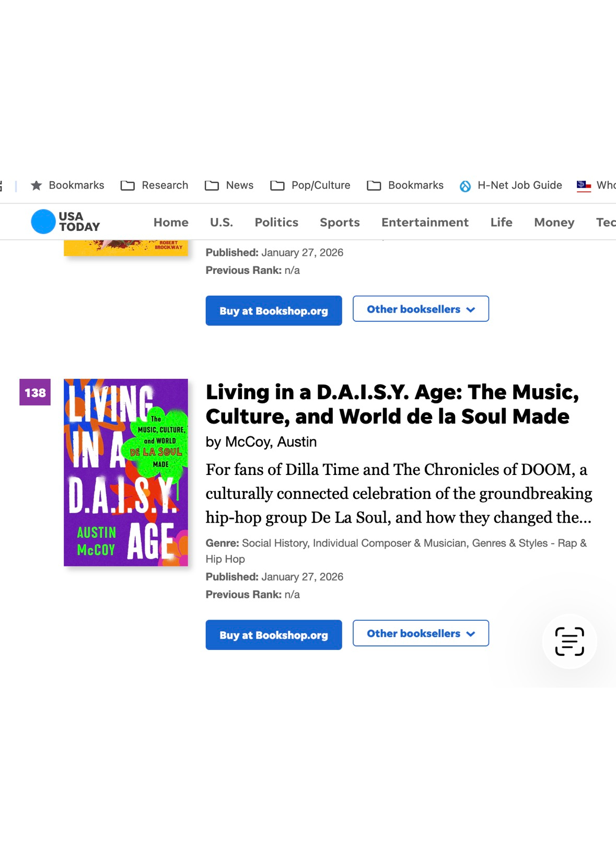The height and width of the screenshot is (847, 616).
Task: Navigate to the Sports section
Action: tap(340, 223)
